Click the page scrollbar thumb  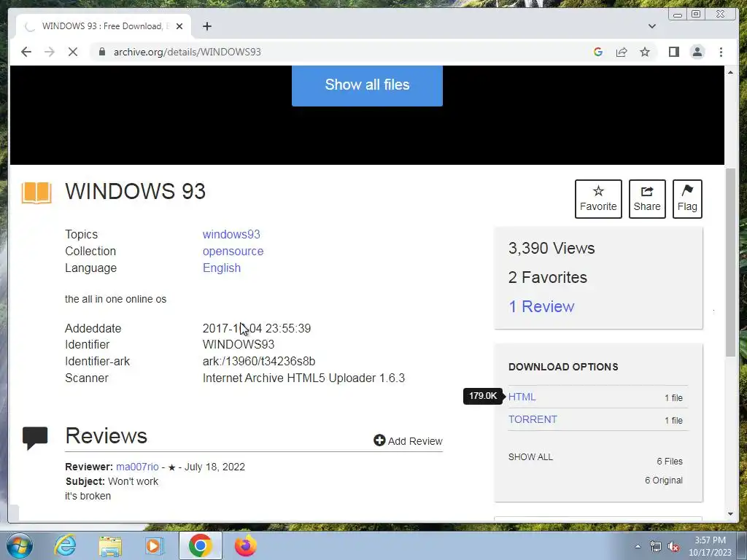pos(730,262)
